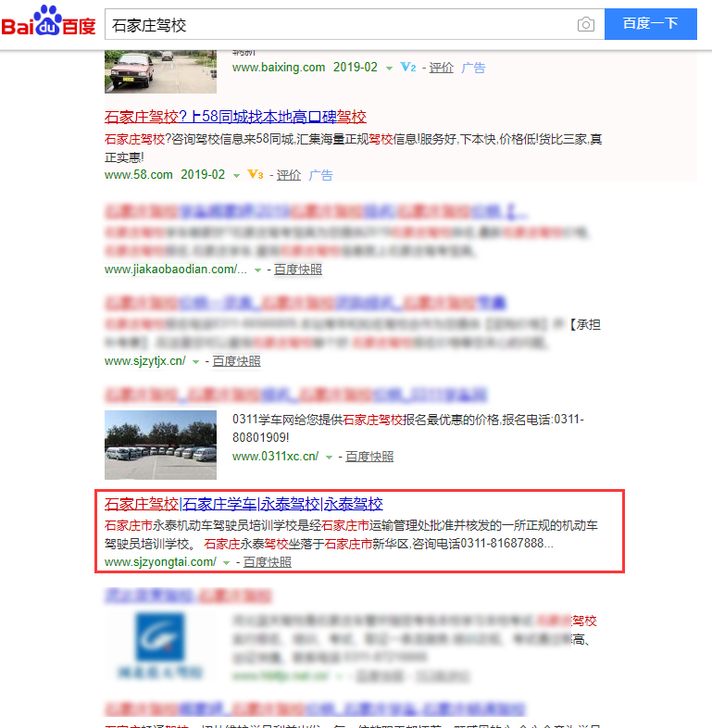Image resolution: width=712 pixels, height=728 pixels.
Task: Expand dropdown arrow after www.sjzyongtai.com
Action: (x=226, y=563)
